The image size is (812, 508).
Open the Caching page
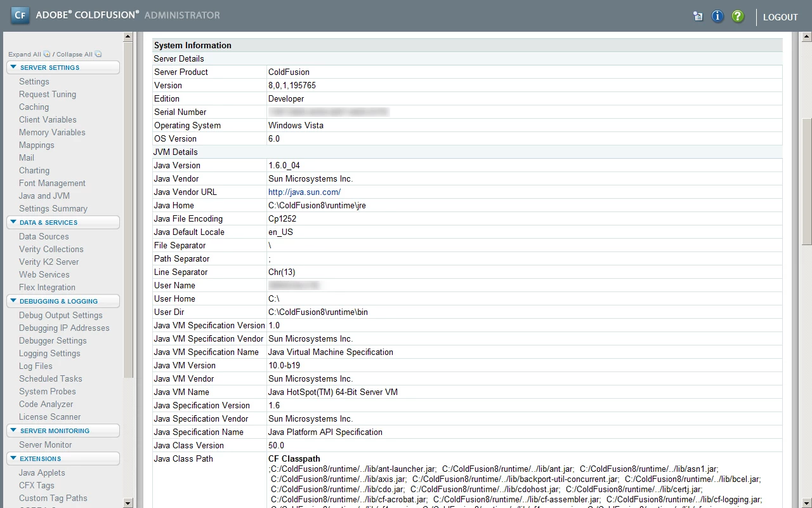[x=34, y=107]
